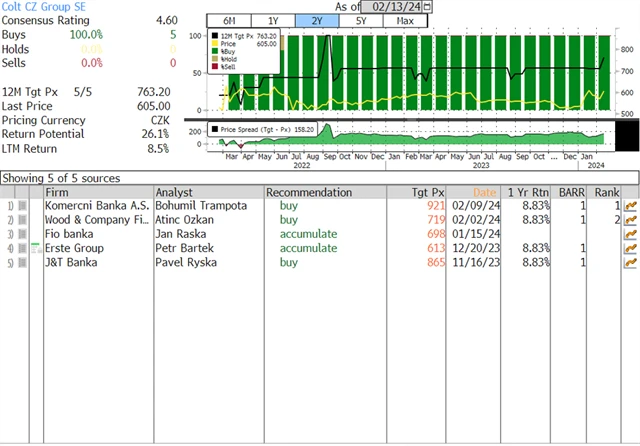This screenshot has height=446, width=640.
Task: Show the Max time range
Action: point(405,21)
